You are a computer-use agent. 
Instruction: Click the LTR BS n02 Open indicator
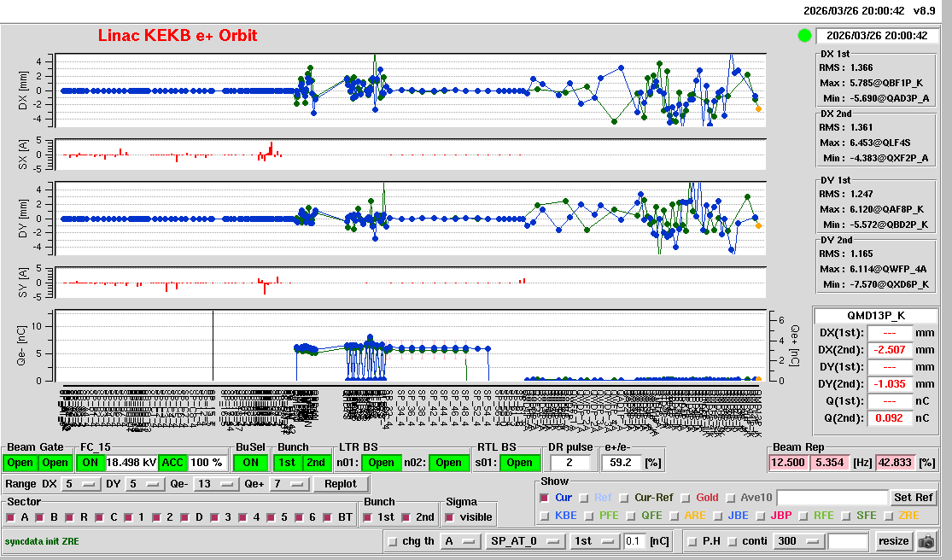pyautogui.click(x=449, y=463)
